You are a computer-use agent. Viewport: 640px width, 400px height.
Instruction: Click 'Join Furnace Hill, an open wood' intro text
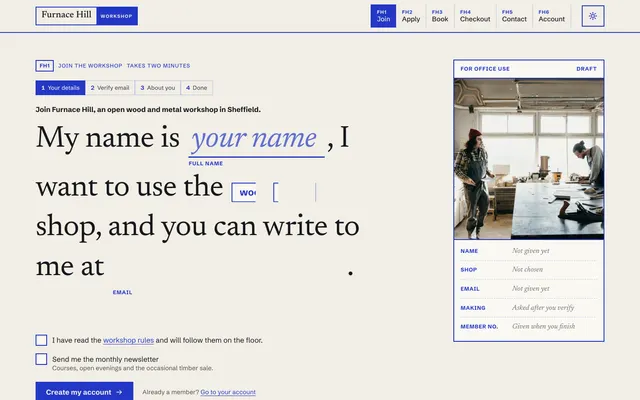(x=148, y=109)
